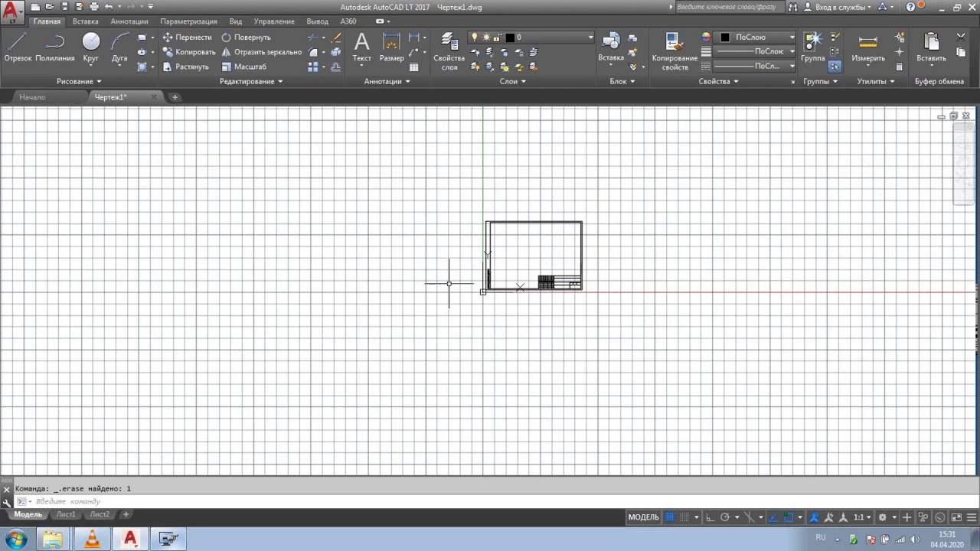Click the black color swatch in Свойства

pyautogui.click(x=725, y=37)
